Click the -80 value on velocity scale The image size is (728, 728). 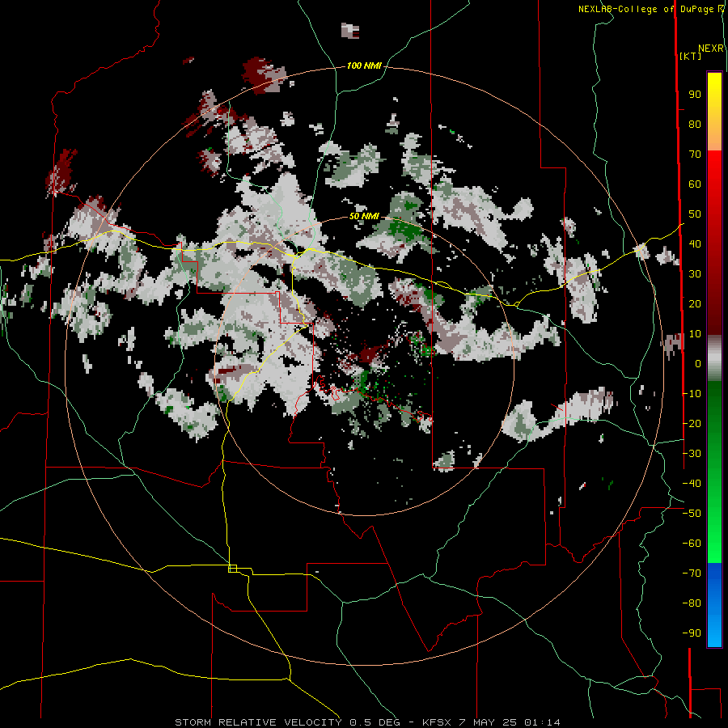coord(692,603)
